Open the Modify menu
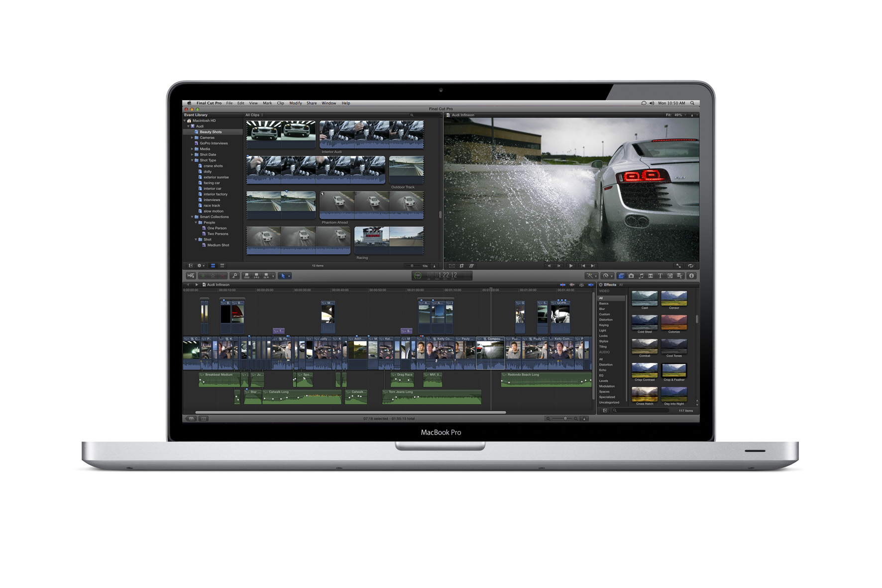This screenshot has width=882, height=588. click(296, 103)
